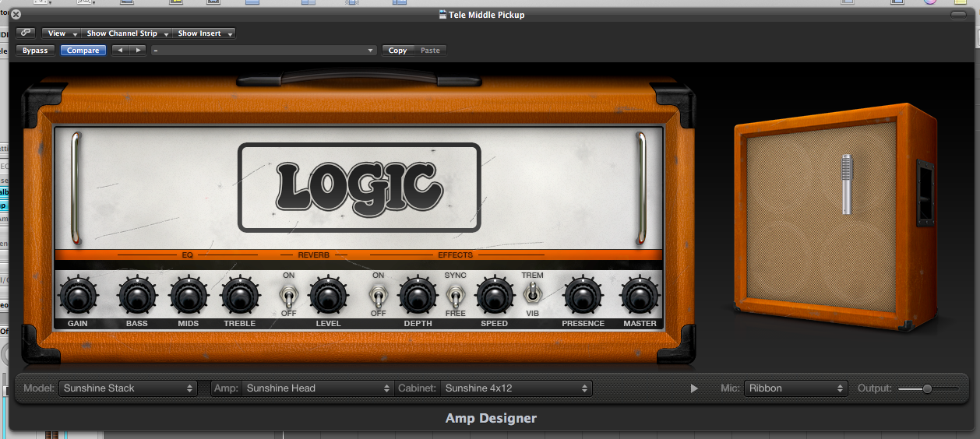Open the Mic dropdown Ribbon
The image size is (980, 439).
tap(795, 388)
